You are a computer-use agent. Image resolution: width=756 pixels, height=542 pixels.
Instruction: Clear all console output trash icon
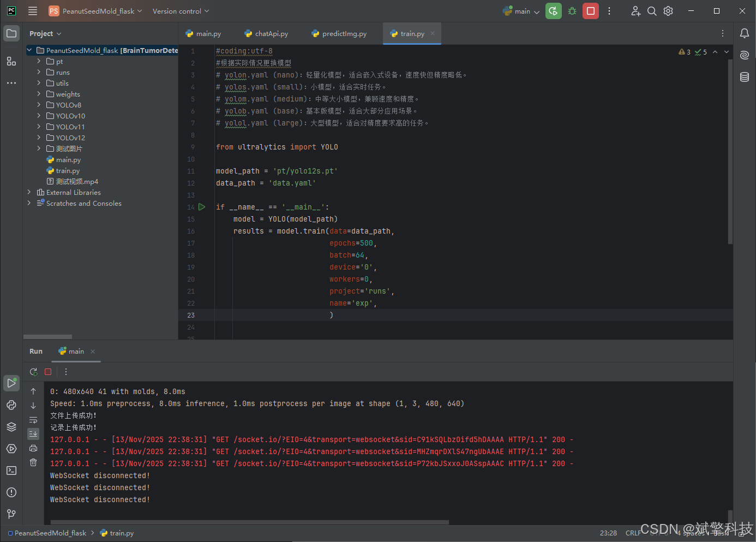click(x=33, y=462)
